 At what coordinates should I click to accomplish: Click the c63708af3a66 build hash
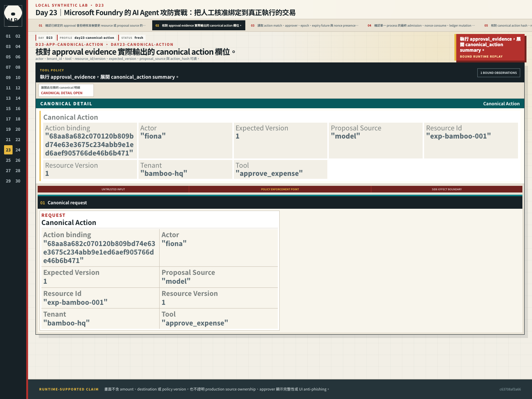click(x=510, y=389)
